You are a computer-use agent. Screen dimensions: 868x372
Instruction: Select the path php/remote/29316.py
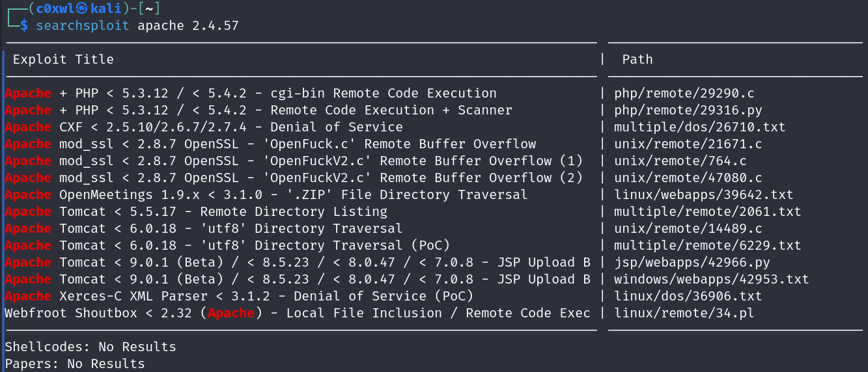click(688, 111)
